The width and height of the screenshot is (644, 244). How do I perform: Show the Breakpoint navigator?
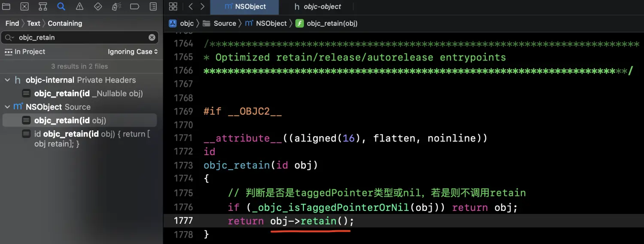pyautogui.click(x=134, y=6)
